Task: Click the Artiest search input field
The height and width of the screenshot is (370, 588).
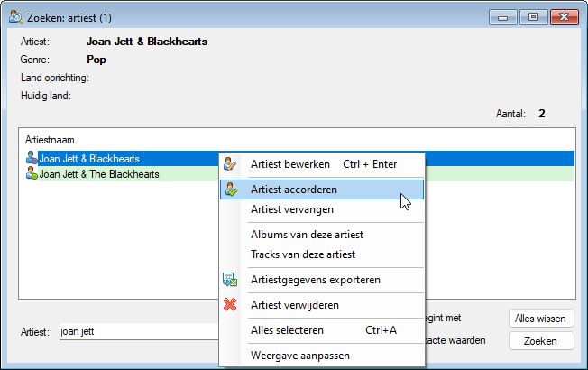Action: [x=139, y=332]
